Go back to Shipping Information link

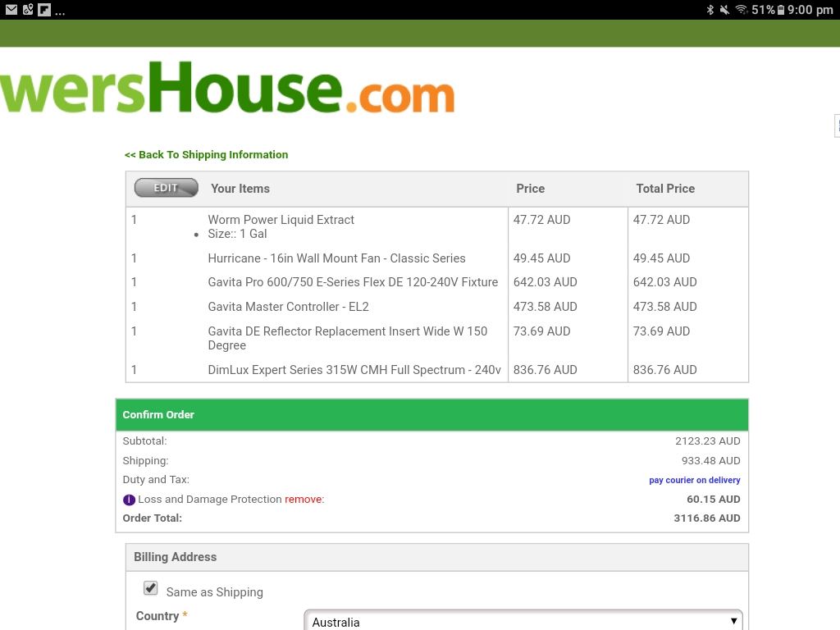(206, 155)
